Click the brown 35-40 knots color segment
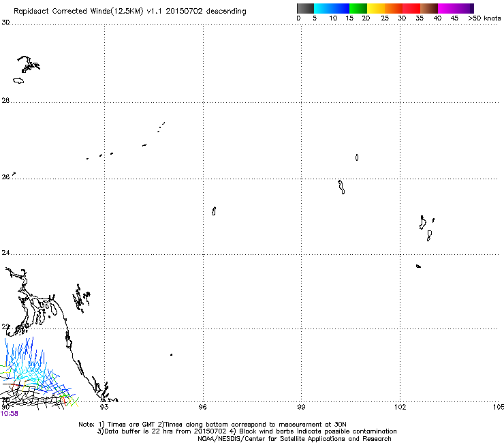 click(429, 8)
